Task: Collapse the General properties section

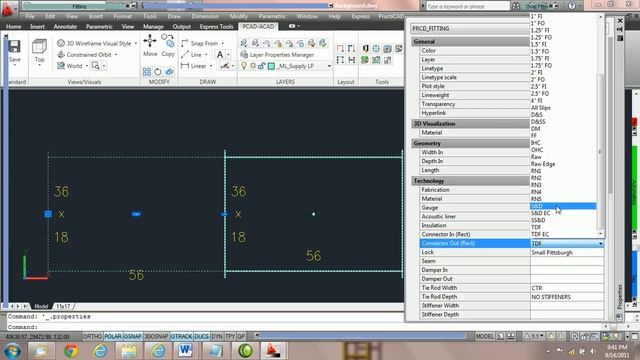Action: pos(470,42)
